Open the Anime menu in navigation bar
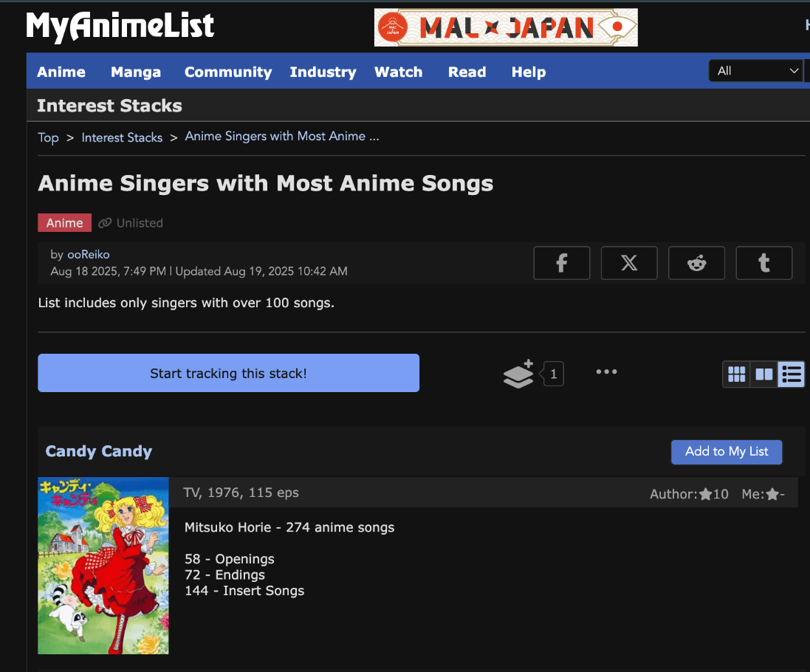810x672 pixels. pyautogui.click(x=61, y=72)
